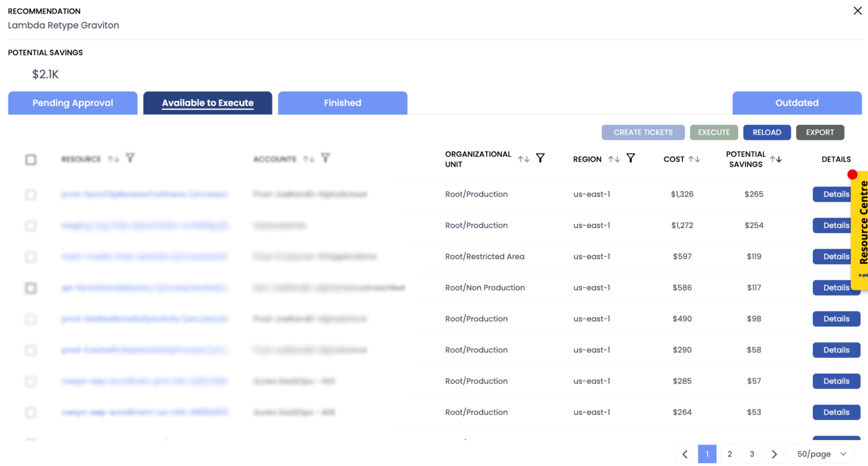The height and width of the screenshot is (466, 868).
Task: Open the Organizational Unit filter funnel
Action: coord(540,158)
